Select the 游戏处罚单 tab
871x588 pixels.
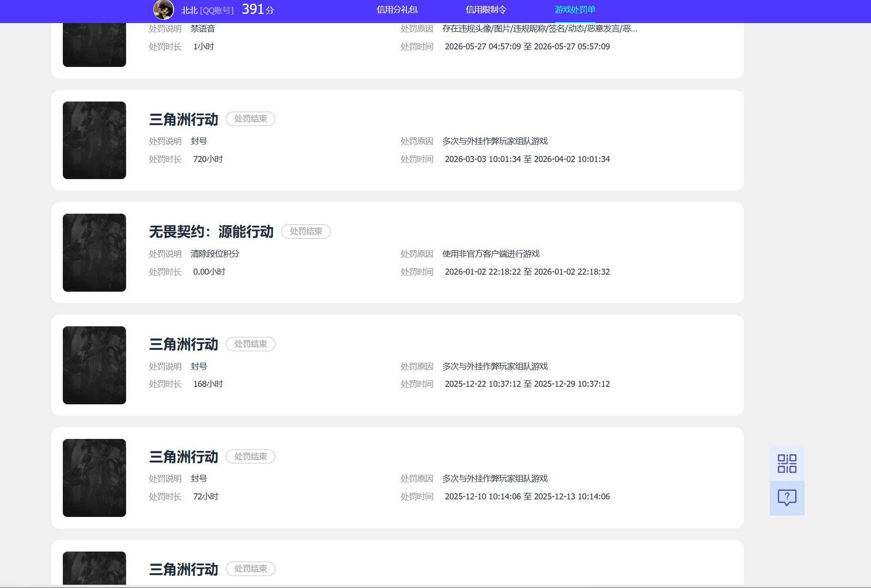tap(575, 10)
